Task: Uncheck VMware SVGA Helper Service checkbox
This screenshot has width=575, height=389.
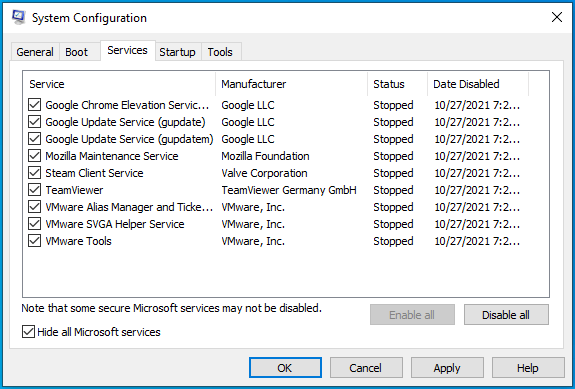Action: [x=34, y=224]
